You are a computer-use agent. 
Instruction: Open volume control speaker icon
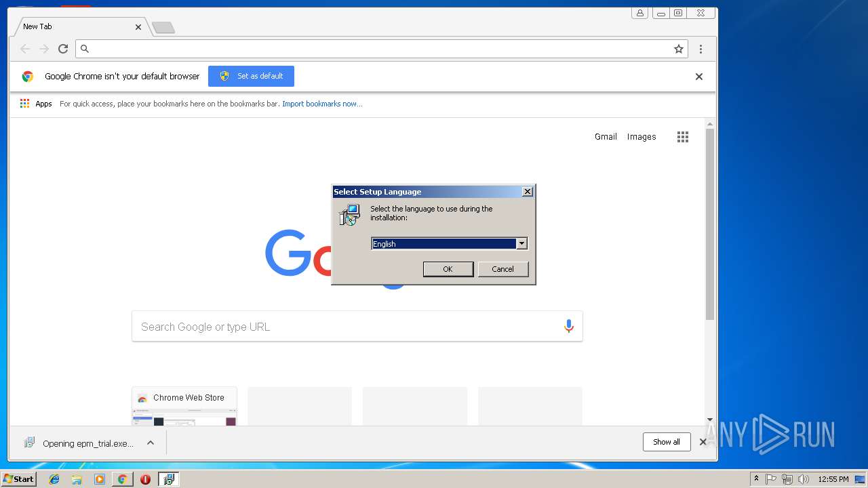point(803,479)
